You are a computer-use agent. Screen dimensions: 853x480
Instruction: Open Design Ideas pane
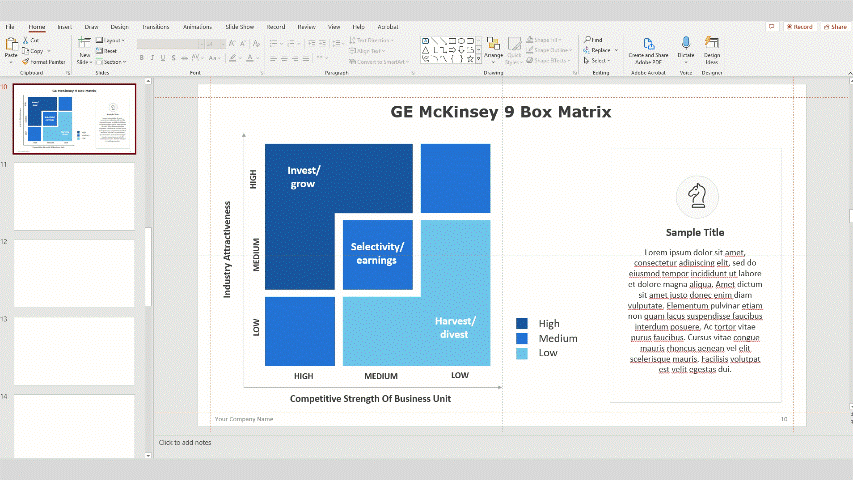click(712, 50)
